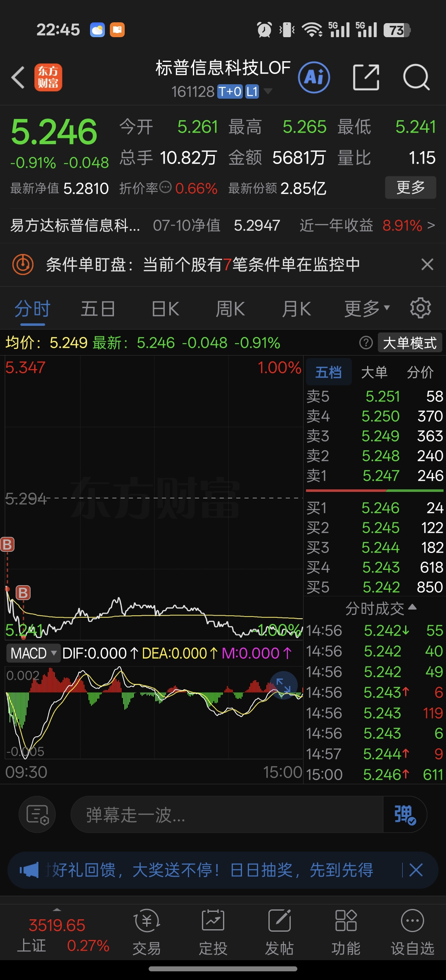
Task: Tap the back arrow
Action: (x=18, y=77)
